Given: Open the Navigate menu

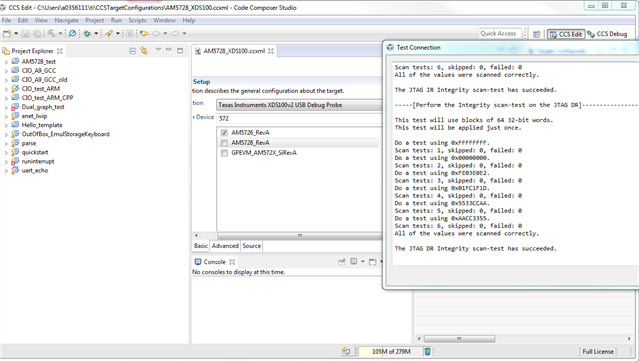Looking at the screenshot, I should click(66, 20).
